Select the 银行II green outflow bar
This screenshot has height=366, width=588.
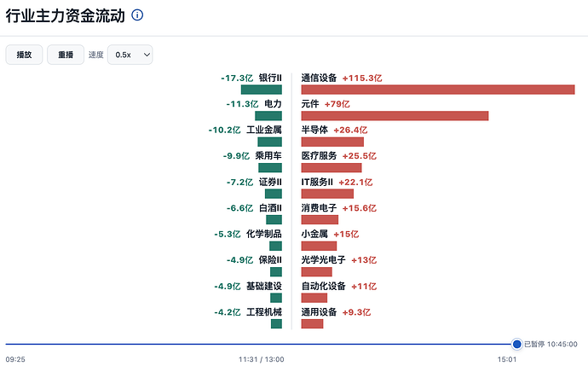(262, 90)
